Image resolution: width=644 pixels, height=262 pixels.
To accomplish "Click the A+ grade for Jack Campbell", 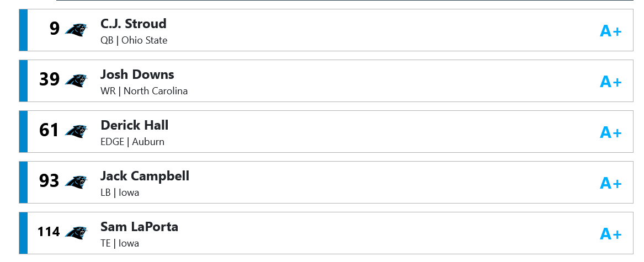I will coord(611,184).
